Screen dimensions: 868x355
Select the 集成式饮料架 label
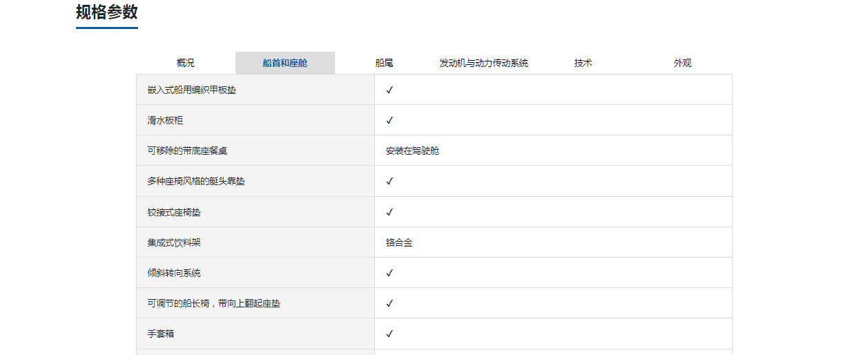(174, 242)
